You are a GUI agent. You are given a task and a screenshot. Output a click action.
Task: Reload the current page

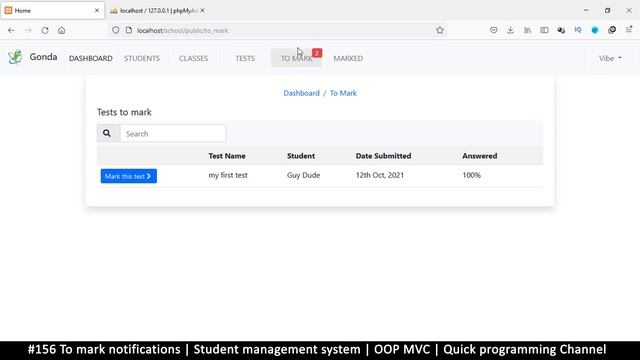45,30
